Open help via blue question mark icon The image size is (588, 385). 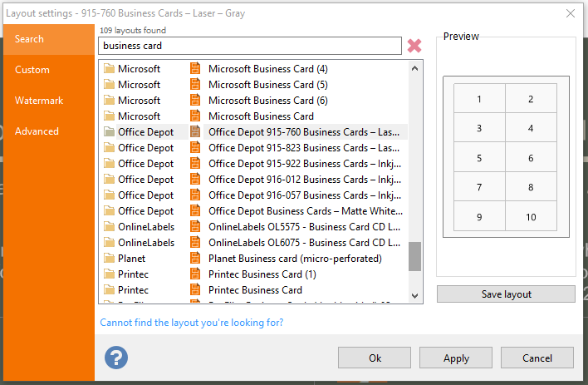pyautogui.click(x=116, y=358)
